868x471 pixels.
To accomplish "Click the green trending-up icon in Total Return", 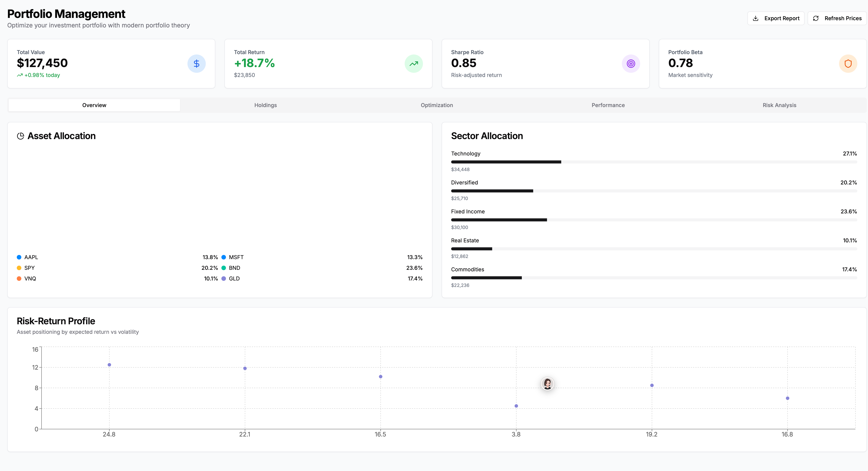I will coord(413,64).
